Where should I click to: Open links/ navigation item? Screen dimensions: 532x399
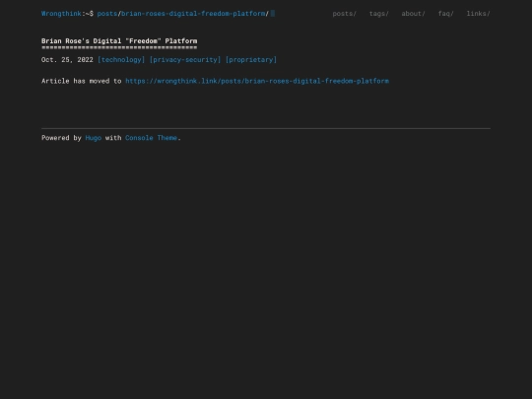479,14
